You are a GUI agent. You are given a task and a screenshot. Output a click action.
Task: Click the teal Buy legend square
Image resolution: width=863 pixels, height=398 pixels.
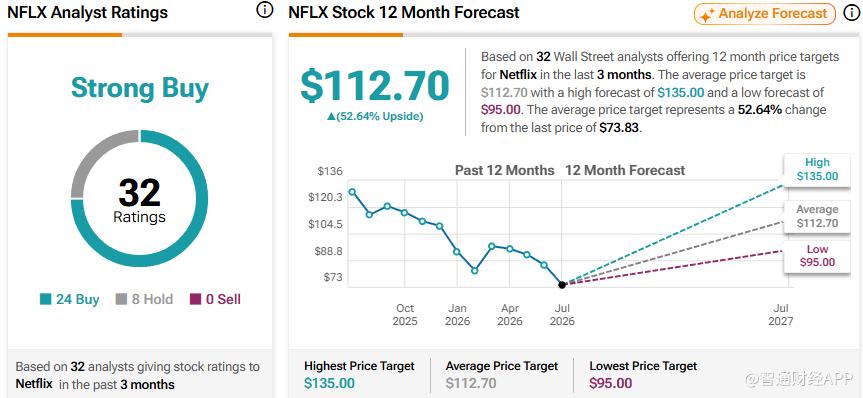tap(46, 299)
